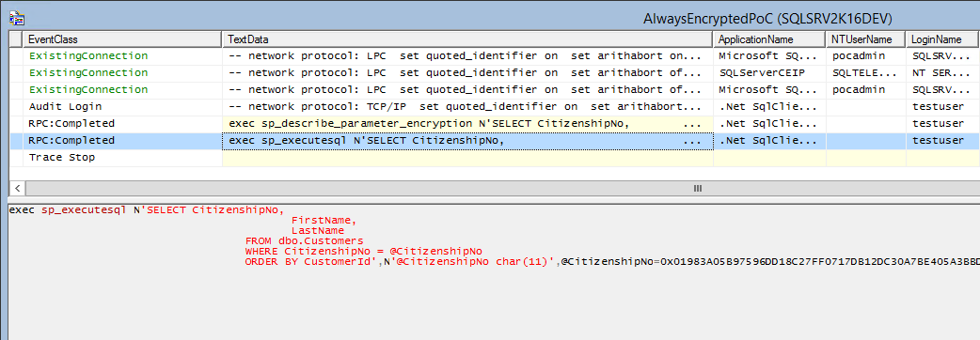The width and height of the screenshot is (980, 340).
Task: Select the sp_executesql RPC:Completed row
Action: (495, 140)
